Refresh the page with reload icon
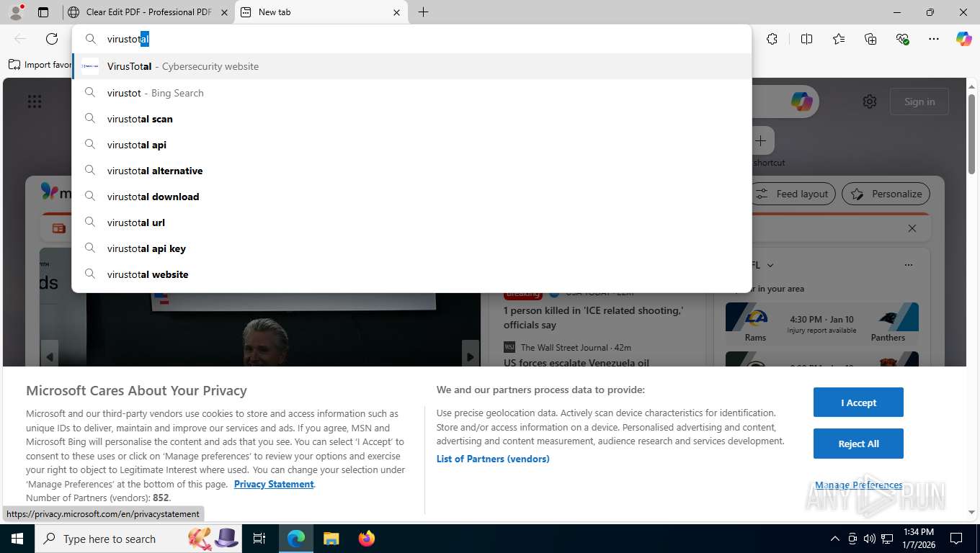The height and width of the screenshot is (553, 980). pyautogui.click(x=52, y=39)
